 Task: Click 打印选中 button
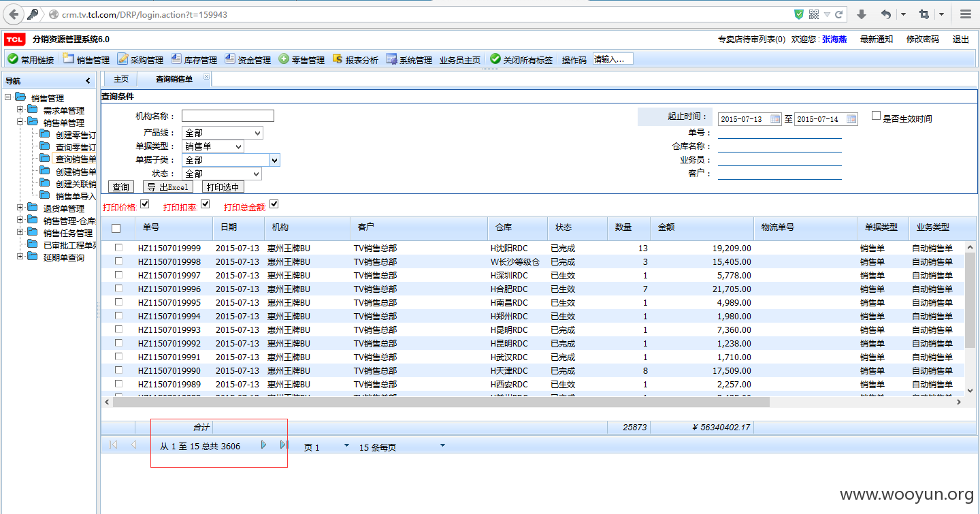(x=223, y=187)
